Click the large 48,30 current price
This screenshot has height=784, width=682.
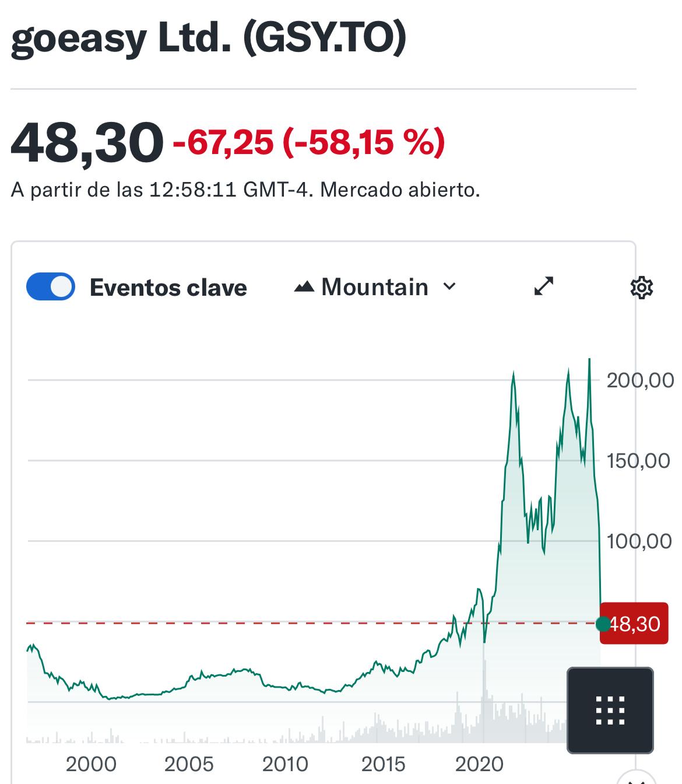[x=87, y=142]
